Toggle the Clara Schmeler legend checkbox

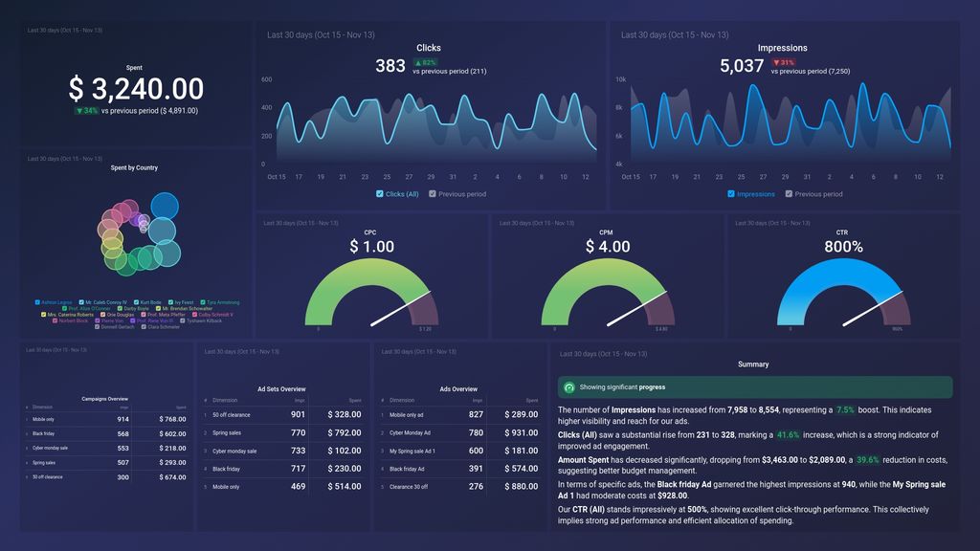(144, 327)
